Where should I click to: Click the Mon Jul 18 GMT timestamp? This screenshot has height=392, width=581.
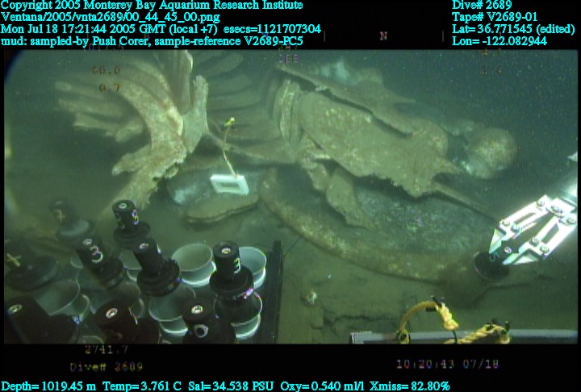109,29
